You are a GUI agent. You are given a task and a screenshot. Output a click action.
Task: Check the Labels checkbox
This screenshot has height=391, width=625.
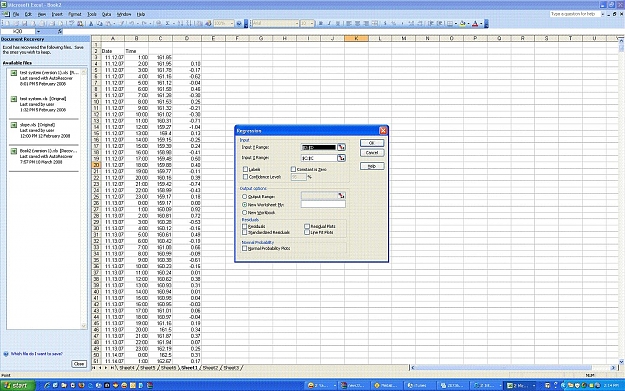(x=245, y=169)
